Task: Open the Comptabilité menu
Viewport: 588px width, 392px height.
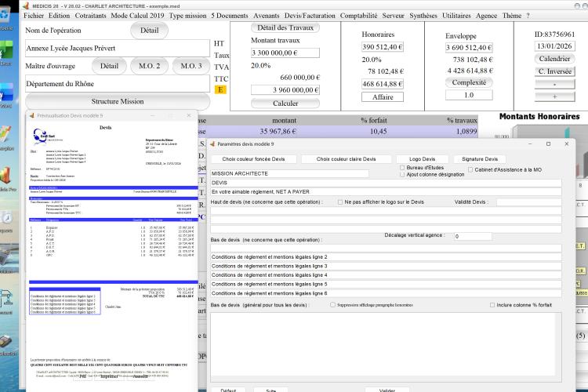Action: coord(359,16)
